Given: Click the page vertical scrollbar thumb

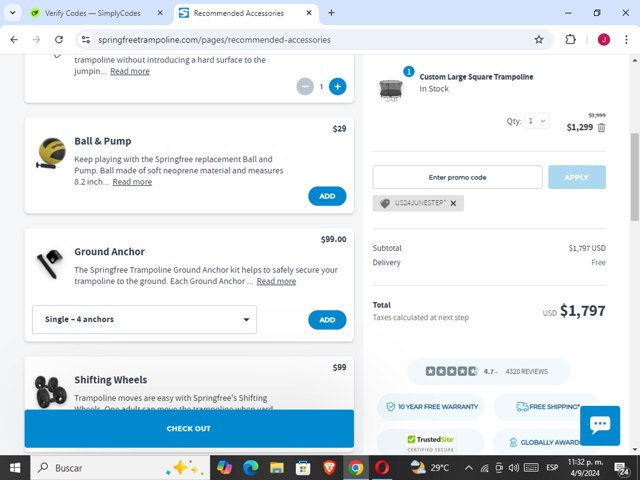Looking at the screenshot, I should [635, 177].
